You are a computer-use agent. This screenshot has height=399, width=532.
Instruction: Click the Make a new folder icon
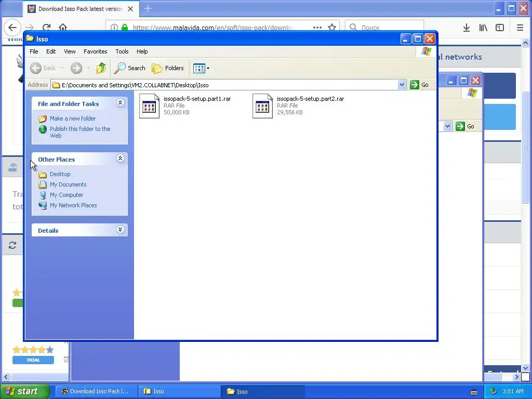(43, 118)
